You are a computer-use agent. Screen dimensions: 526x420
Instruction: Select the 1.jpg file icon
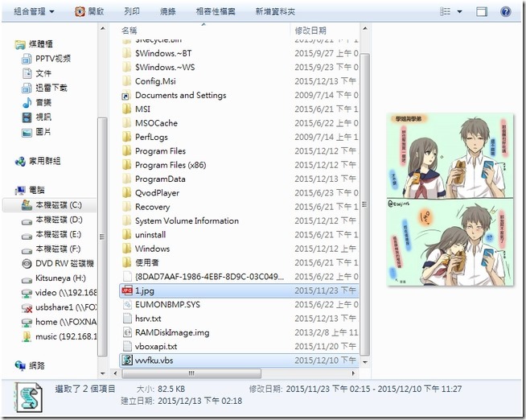(x=126, y=290)
